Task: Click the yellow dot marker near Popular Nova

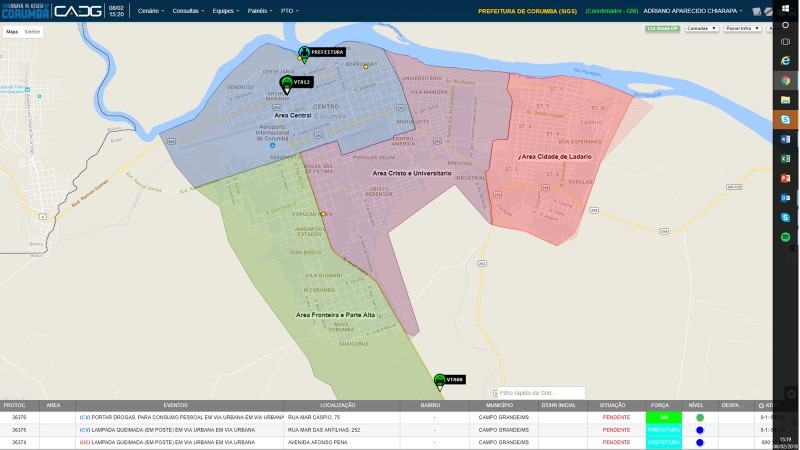Action: 322,214
